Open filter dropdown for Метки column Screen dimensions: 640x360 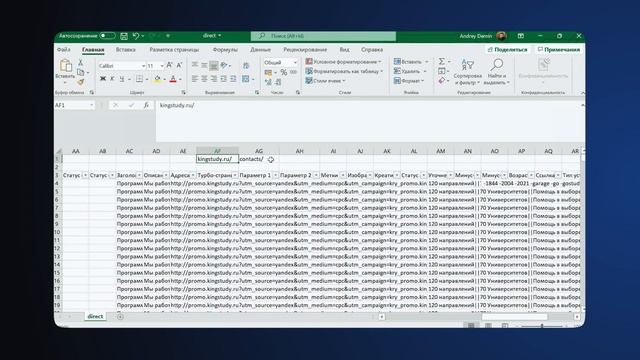click(342, 175)
